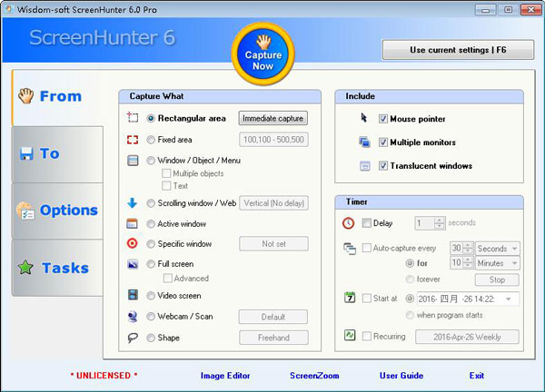The height and width of the screenshot is (392, 545).
Task: Click the 2016-Apr-26 Weekly button
Action: click(x=467, y=337)
